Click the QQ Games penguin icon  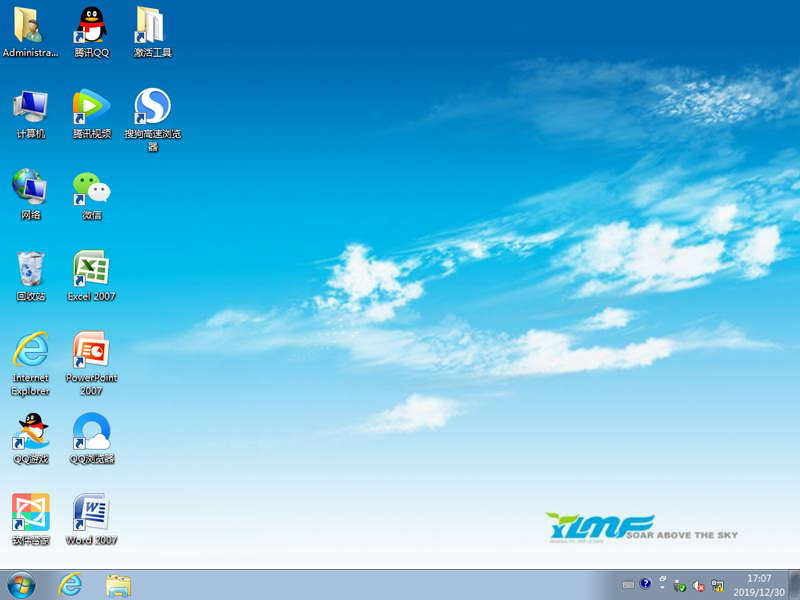31,432
